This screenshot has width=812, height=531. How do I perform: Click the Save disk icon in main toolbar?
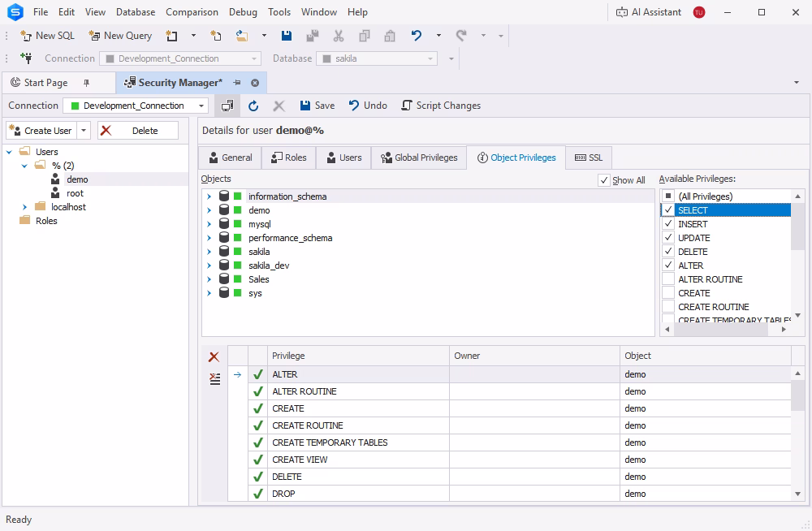[287, 36]
